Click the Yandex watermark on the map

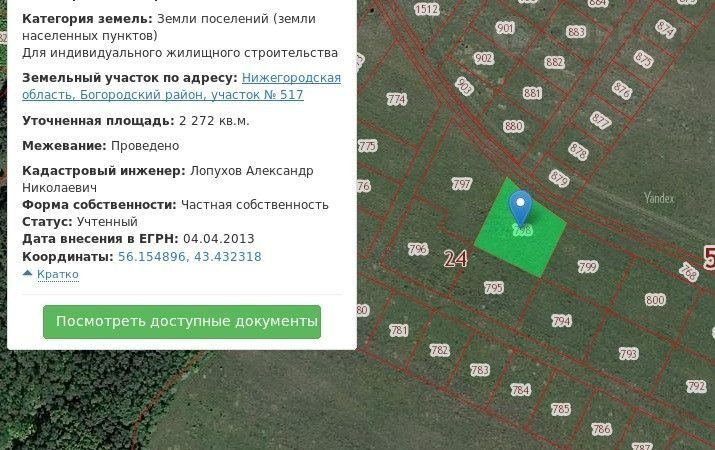pos(659,197)
